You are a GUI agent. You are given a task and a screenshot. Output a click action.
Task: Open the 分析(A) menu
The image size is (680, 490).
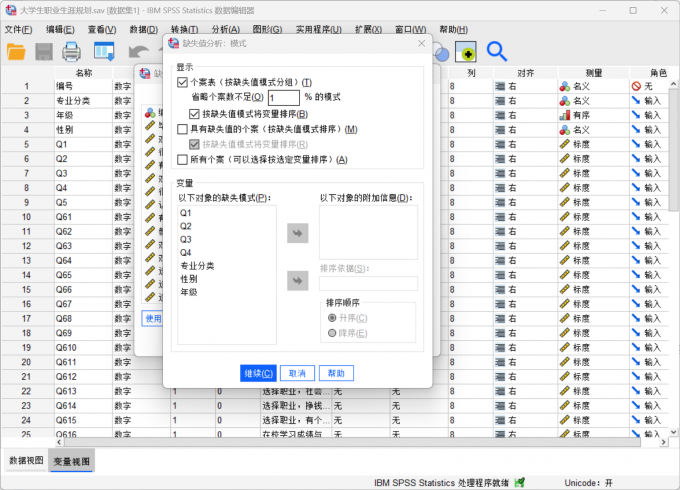click(225, 29)
